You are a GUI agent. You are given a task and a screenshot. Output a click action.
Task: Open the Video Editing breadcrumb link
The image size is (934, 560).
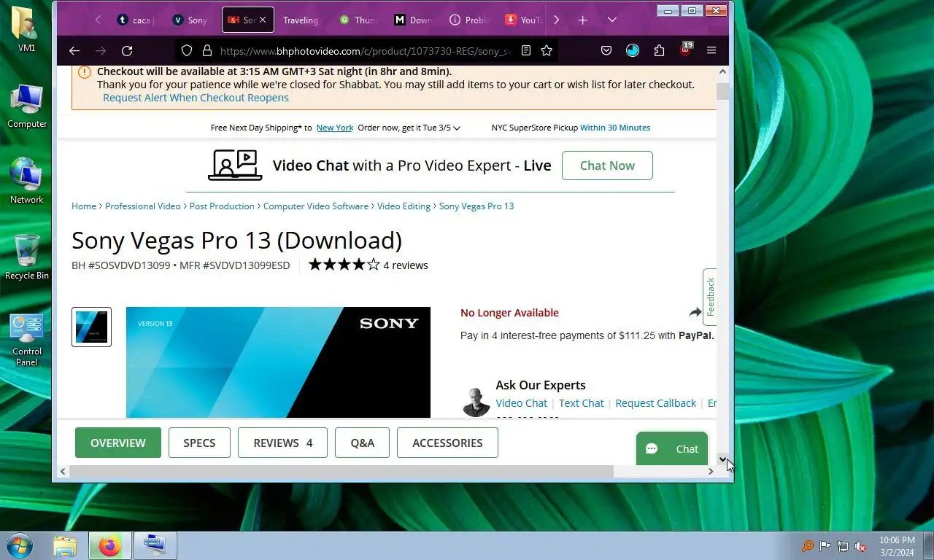click(x=404, y=206)
